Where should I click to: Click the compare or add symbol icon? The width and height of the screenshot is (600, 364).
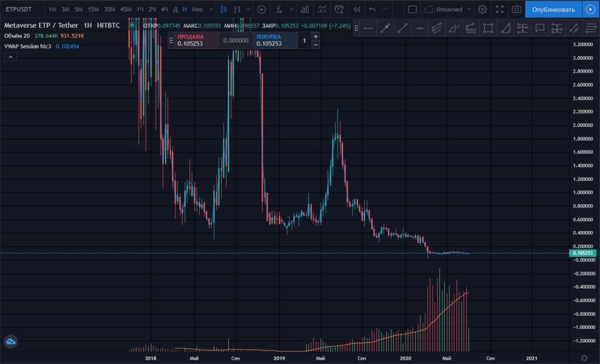click(262, 9)
